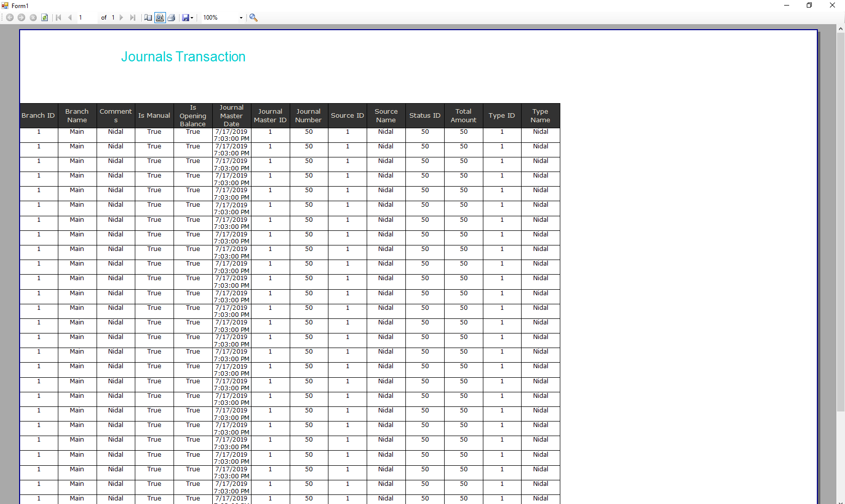The height and width of the screenshot is (504, 845).
Task: Click the Journals Transaction report title
Action: tap(184, 57)
